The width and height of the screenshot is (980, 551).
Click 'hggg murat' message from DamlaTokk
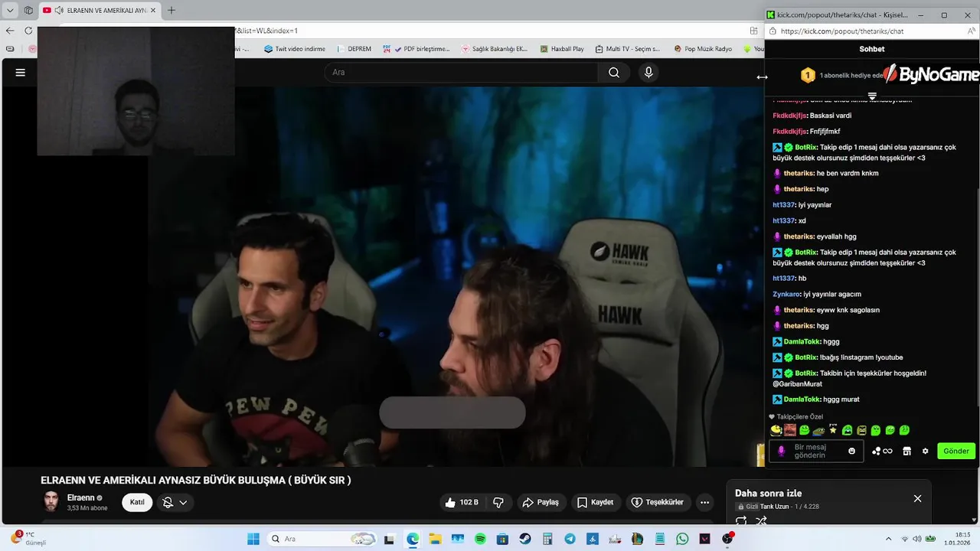point(816,399)
